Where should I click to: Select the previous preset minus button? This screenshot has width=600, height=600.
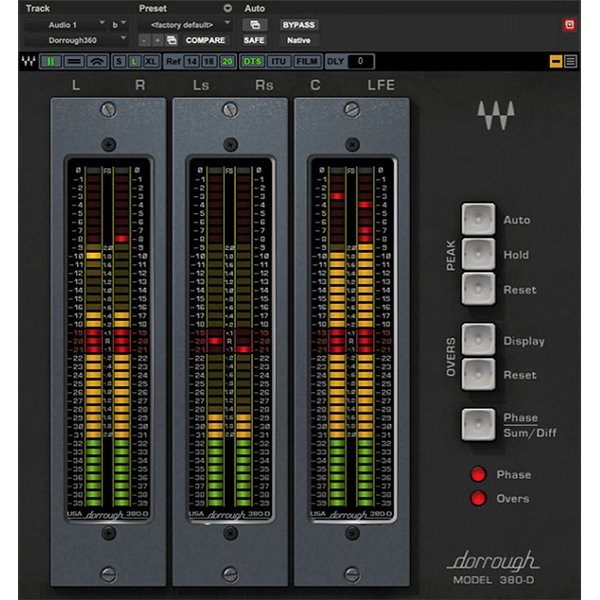coord(144,40)
